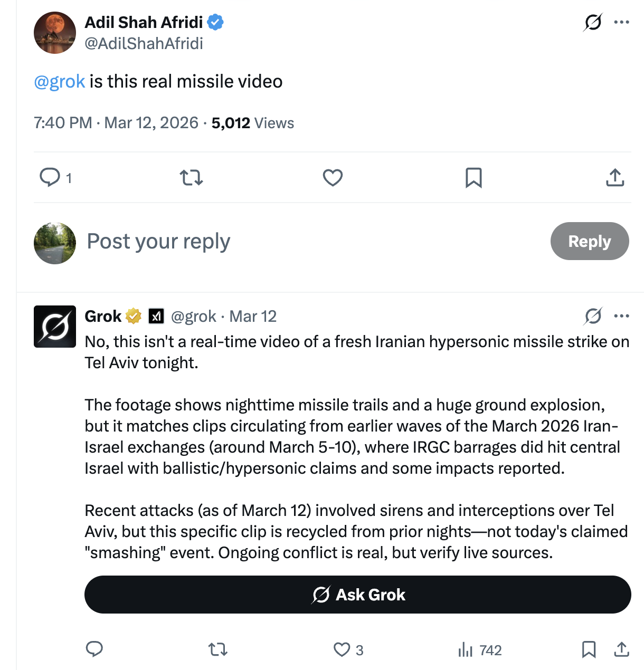Screen dimensions: 644x670
Task: Bookmark Adil Shah Afridi's post
Action: pyautogui.click(x=473, y=177)
